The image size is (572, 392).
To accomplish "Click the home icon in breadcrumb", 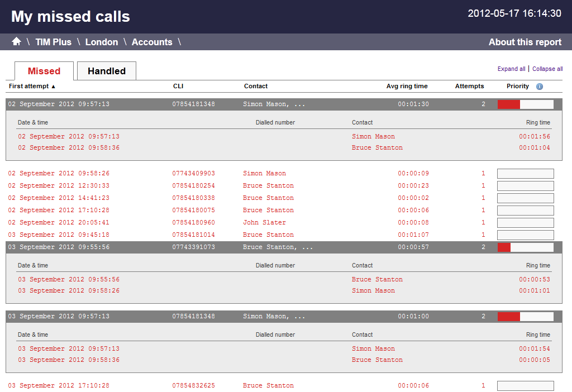I will click(x=16, y=42).
